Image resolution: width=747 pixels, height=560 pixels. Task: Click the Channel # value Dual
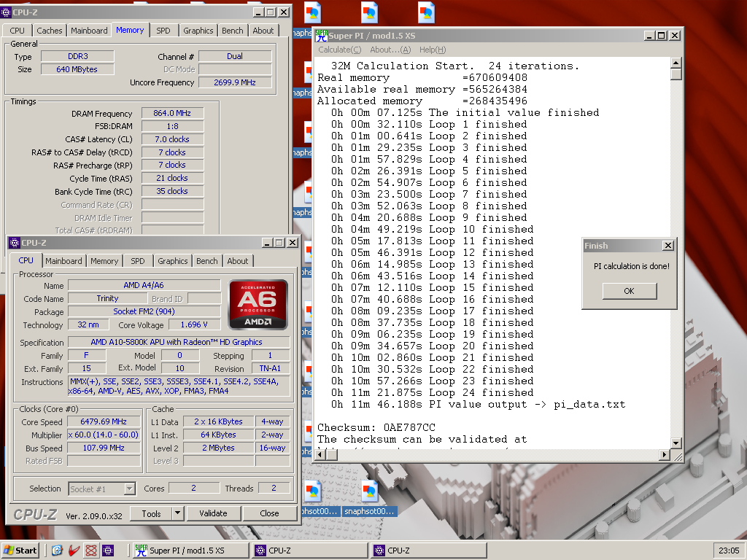pos(235,56)
